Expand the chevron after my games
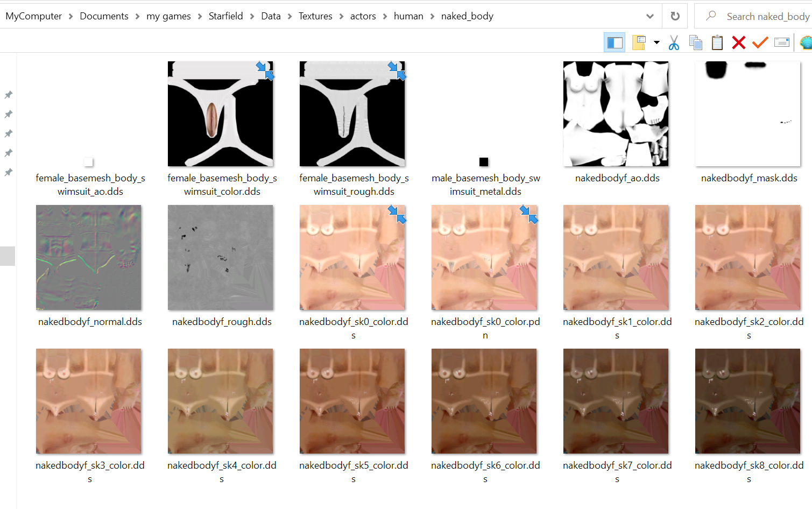The image size is (812, 509). 200,17
